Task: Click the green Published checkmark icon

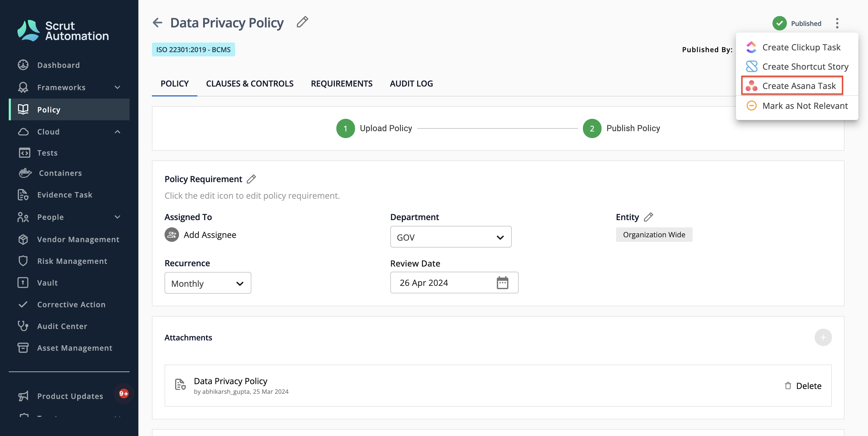Action: click(x=779, y=23)
